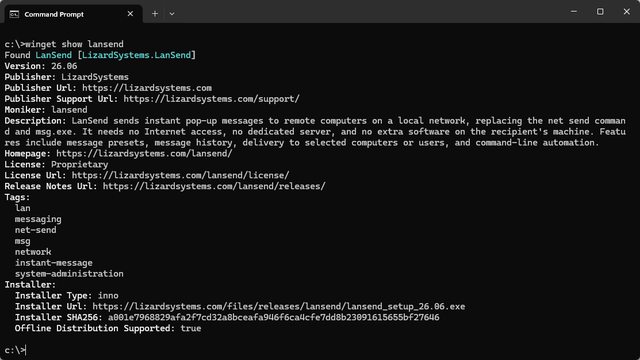Select the Command Prompt tab
The width and height of the screenshot is (640, 360).
(73, 14)
